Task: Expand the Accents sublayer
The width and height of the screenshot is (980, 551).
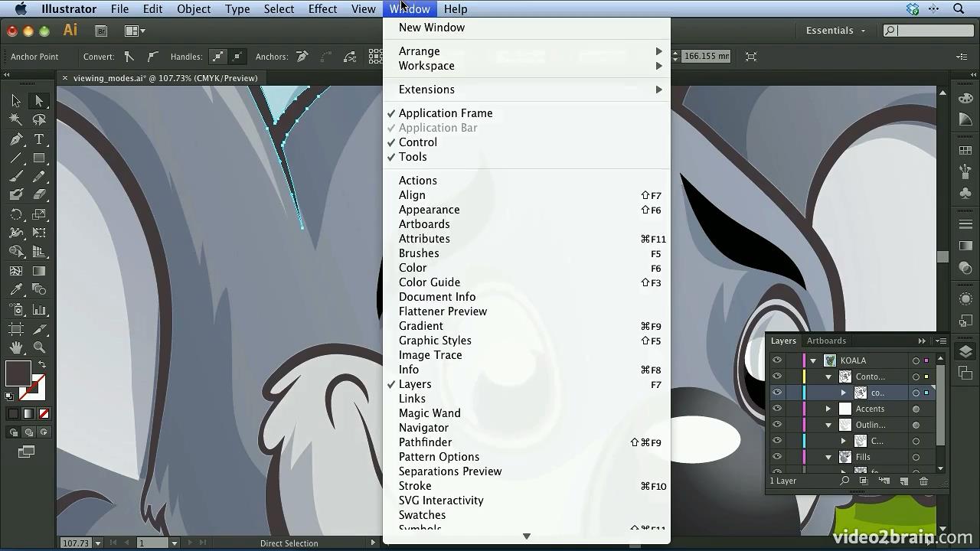Action: pos(828,409)
